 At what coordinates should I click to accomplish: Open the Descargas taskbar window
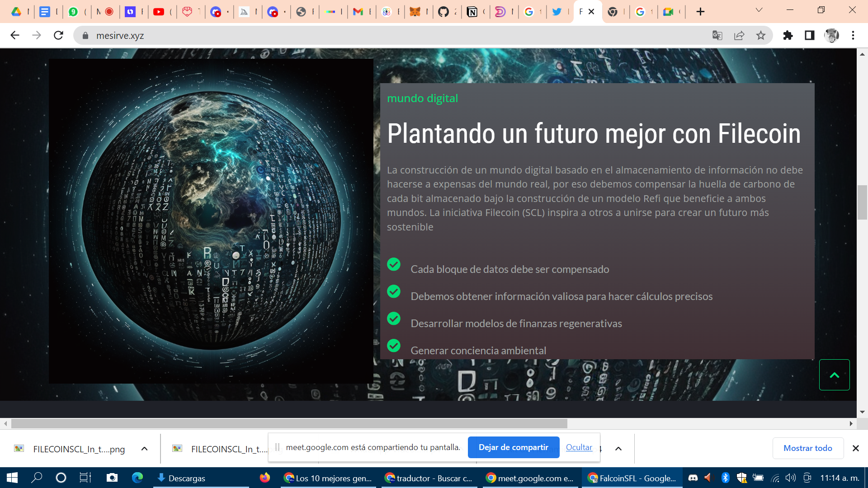coord(201,478)
